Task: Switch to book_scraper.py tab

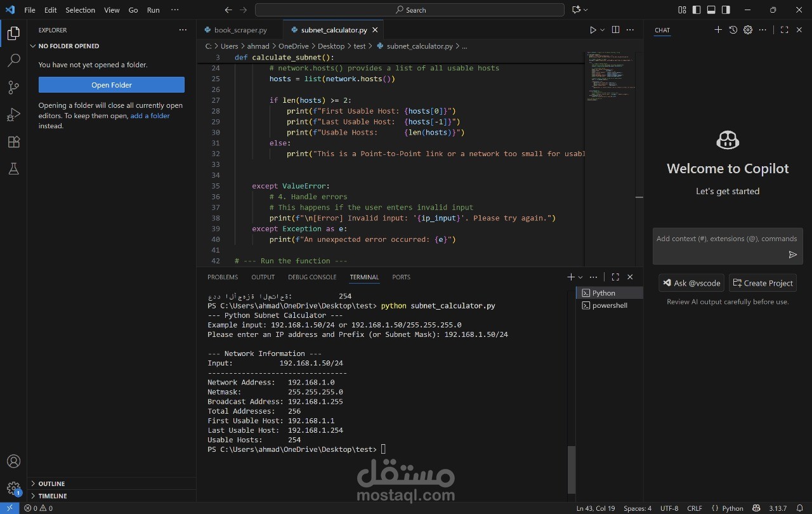Action: (239, 30)
